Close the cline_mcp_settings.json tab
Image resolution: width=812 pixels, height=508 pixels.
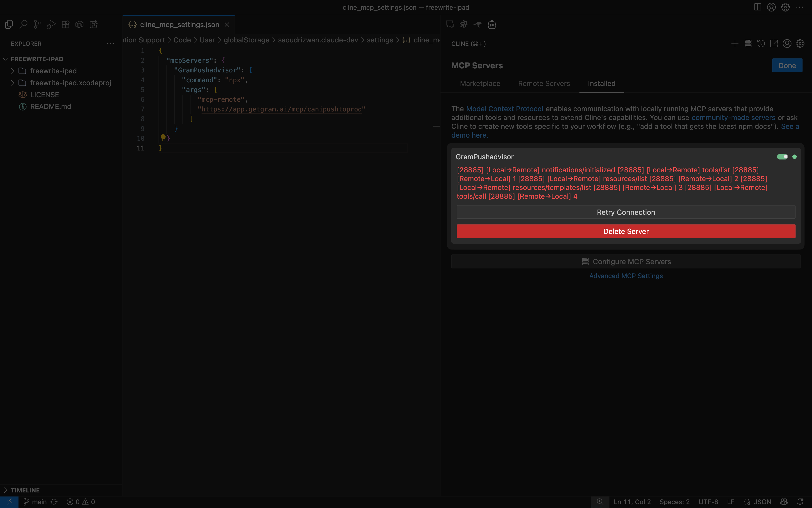pyautogui.click(x=227, y=25)
